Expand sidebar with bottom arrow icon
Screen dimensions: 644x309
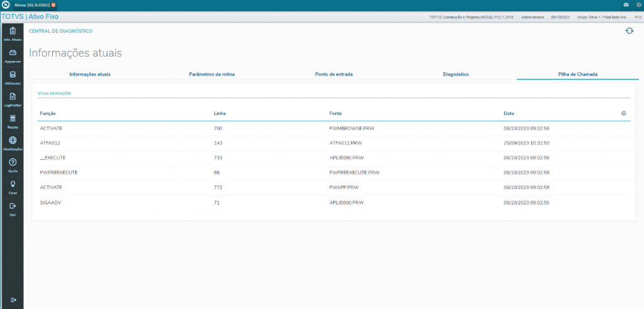click(13, 300)
